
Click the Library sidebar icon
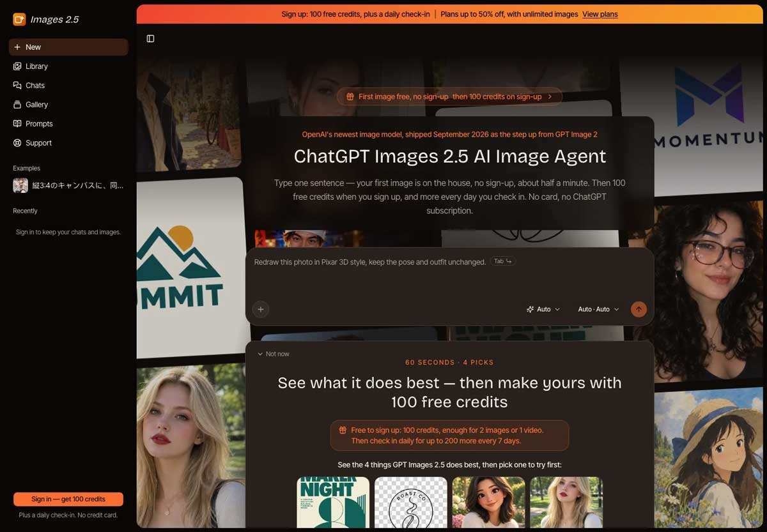coord(17,66)
